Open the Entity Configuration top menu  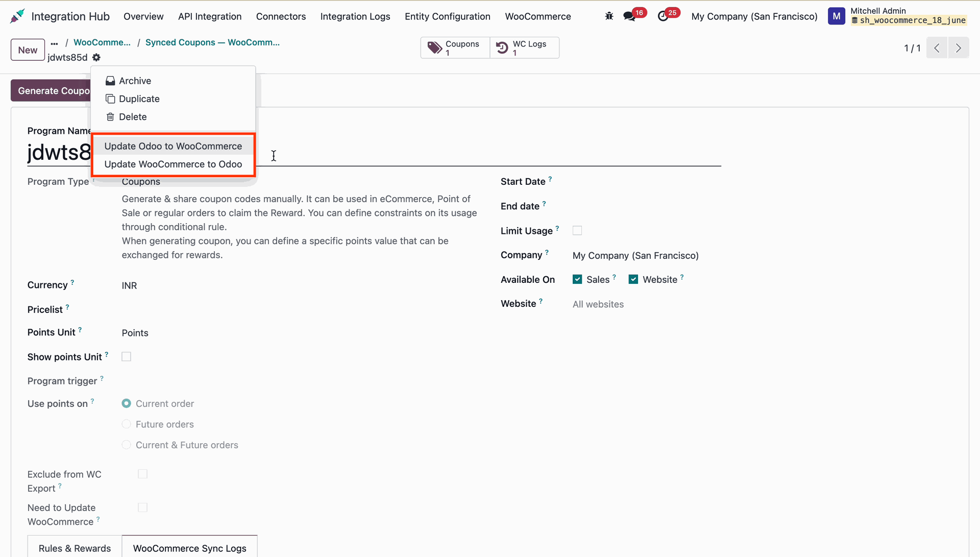(x=448, y=16)
